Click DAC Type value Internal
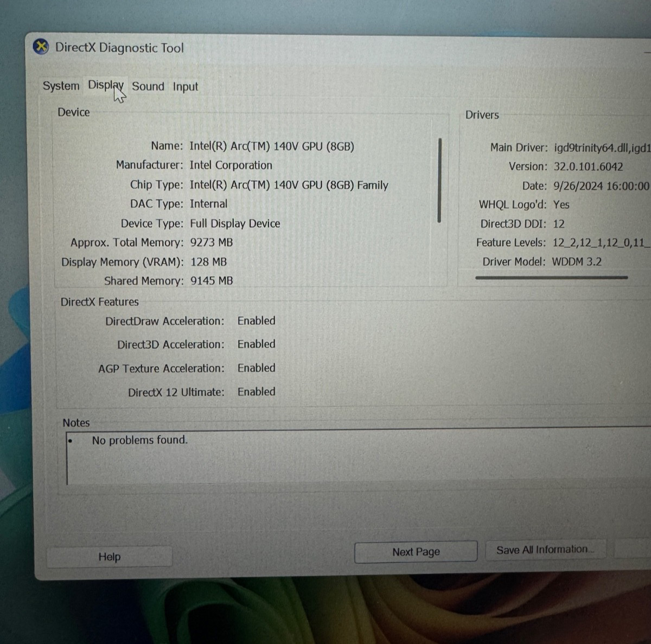The width and height of the screenshot is (651, 644). [209, 204]
